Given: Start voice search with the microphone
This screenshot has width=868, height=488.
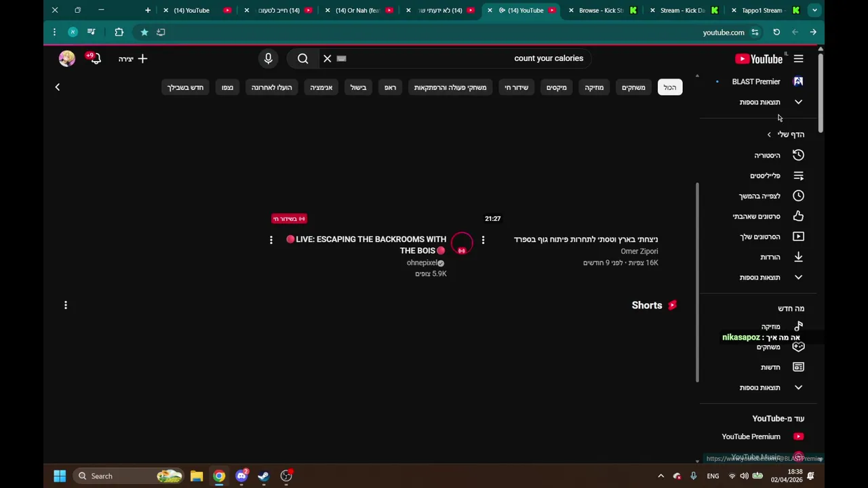Looking at the screenshot, I should tap(269, 59).
